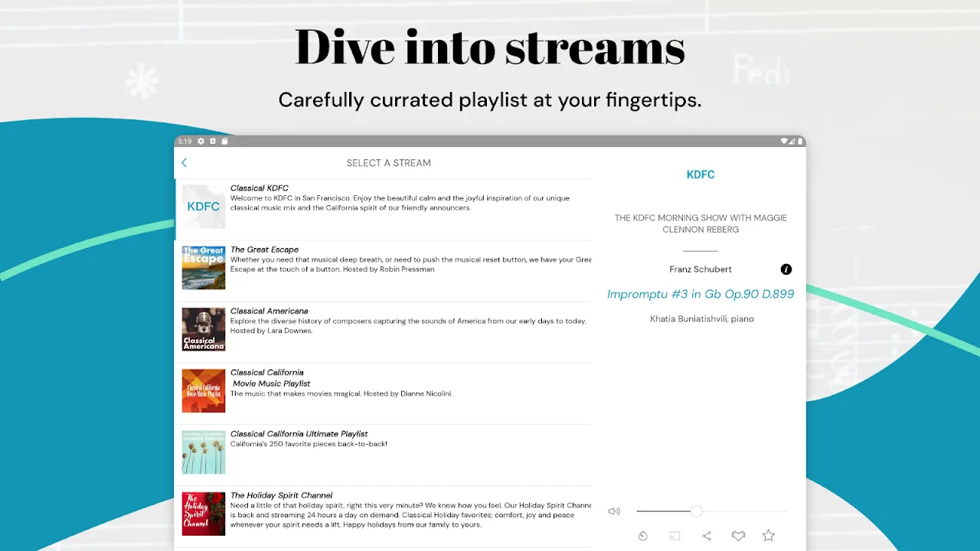Tap the SD card status bar icon
Screen dimensions: 980x551
pyautogui.click(x=225, y=142)
